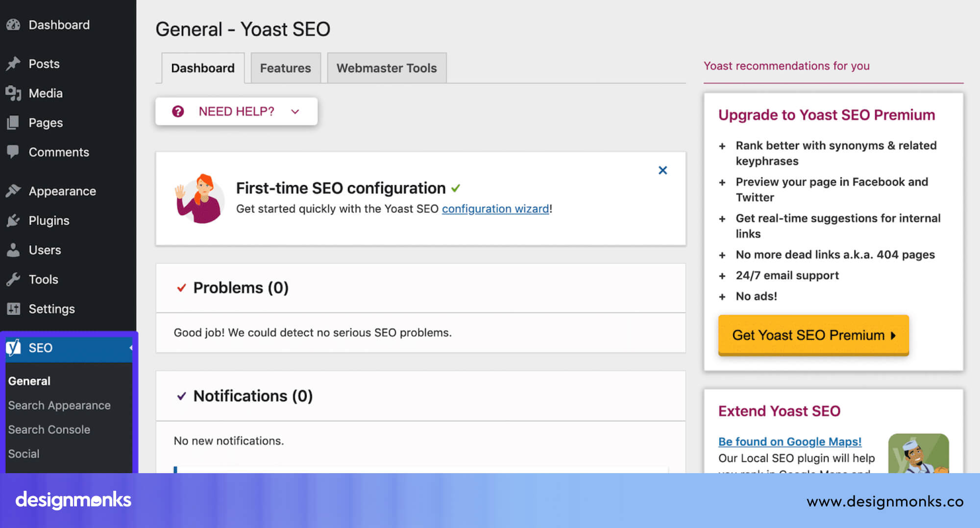Image resolution: width=980 pixels, height=528 pixels.
Task: Open the Settings menu
Action: [52, 309]
